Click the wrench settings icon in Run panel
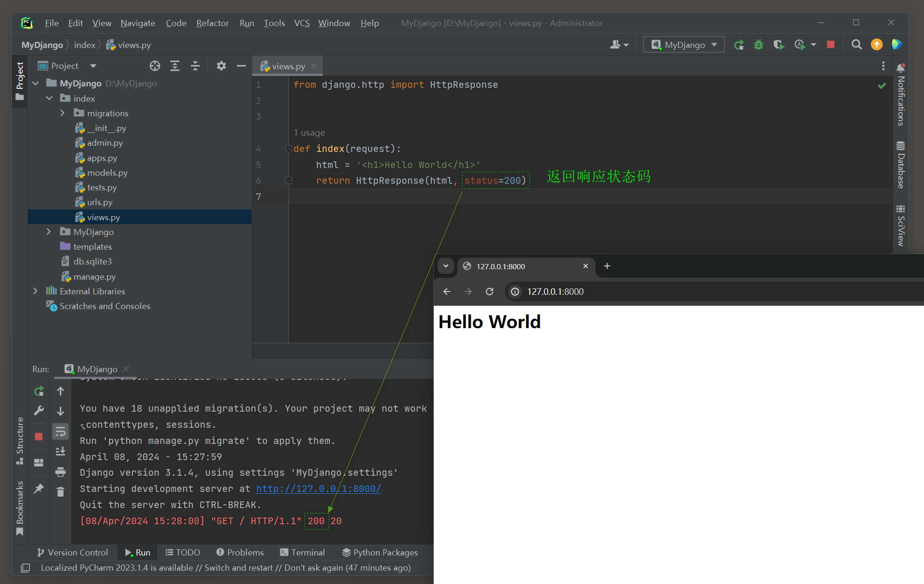The width and height of the screenshot is (924, 584). click(39, 411)
